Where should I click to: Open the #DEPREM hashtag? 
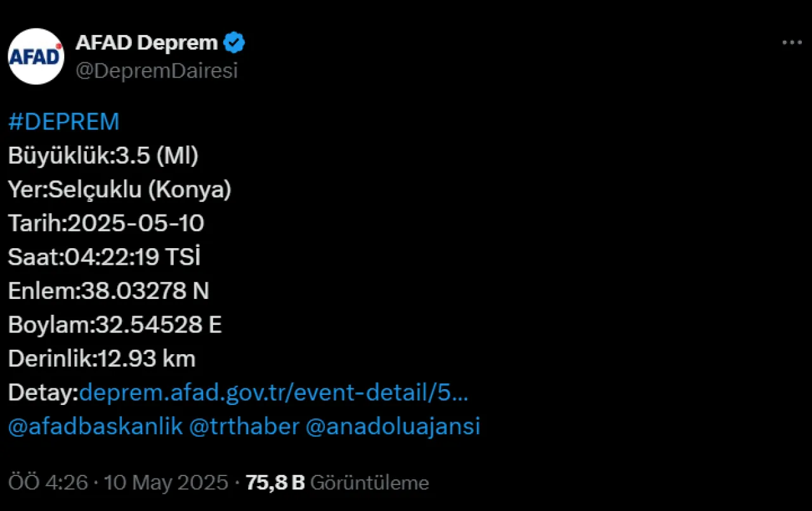63,122
